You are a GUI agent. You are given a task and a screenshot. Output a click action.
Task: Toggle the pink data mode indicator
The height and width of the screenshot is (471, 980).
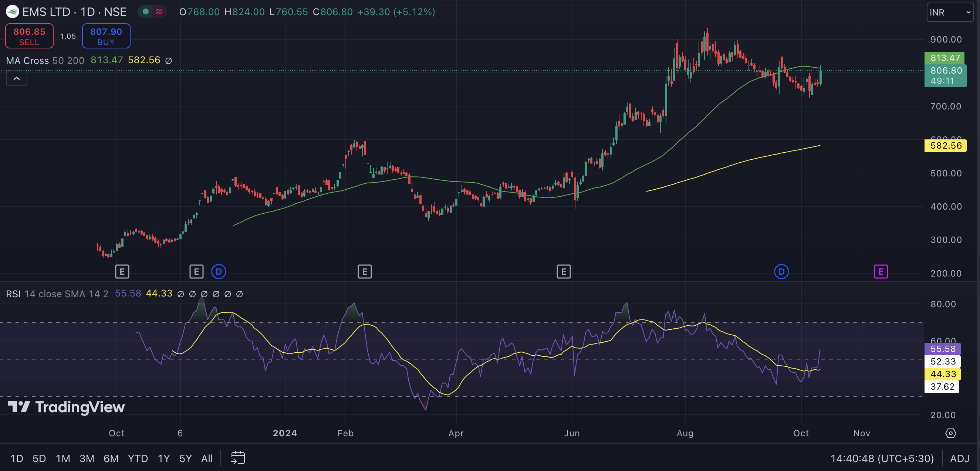[159, 12]
